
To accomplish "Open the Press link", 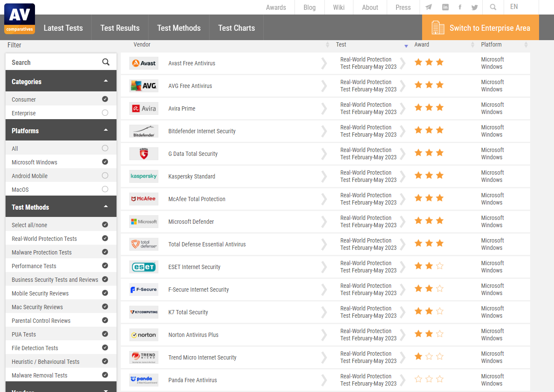I will (x=403, y=7).
